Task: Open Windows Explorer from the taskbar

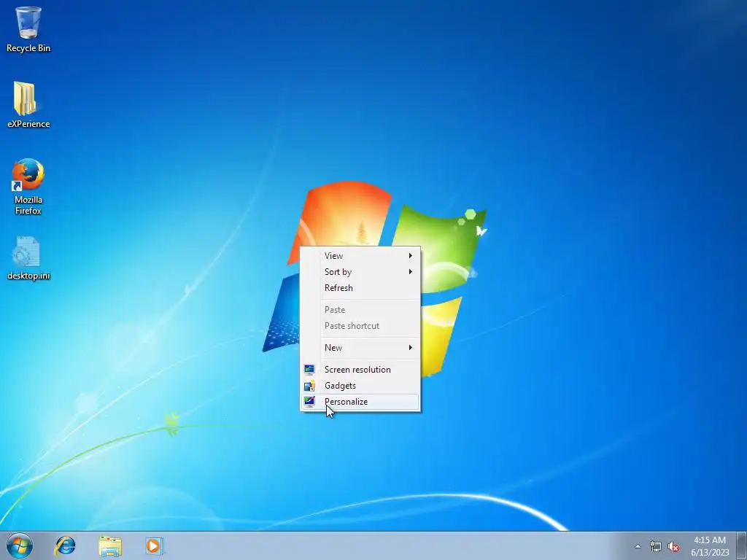Action: click(x=110, y=545)
